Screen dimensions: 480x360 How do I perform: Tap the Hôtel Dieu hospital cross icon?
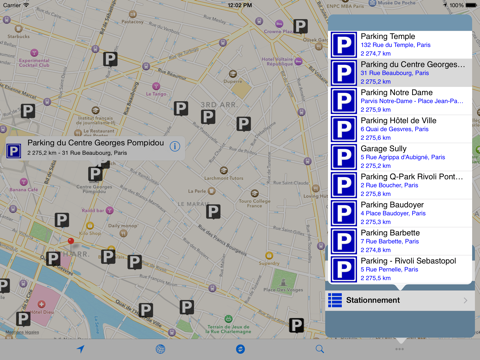click(41, 304)
